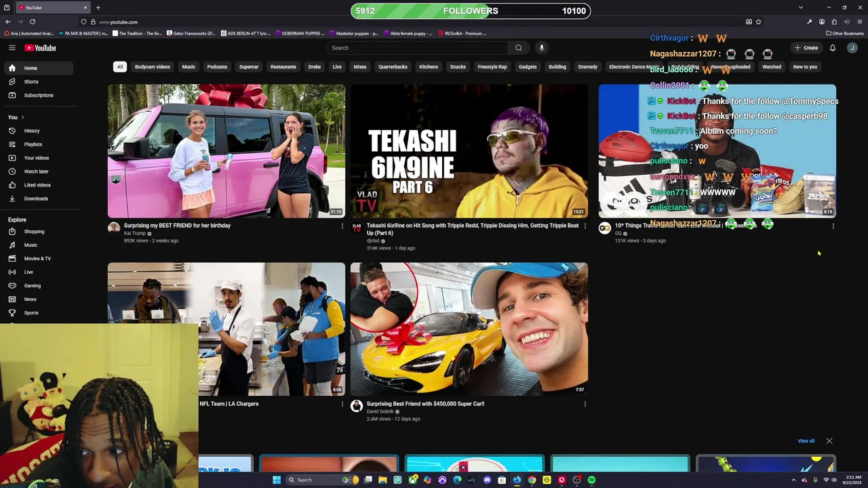Select the Bodycam videos chip
The image size is (868, 488).
153,66
